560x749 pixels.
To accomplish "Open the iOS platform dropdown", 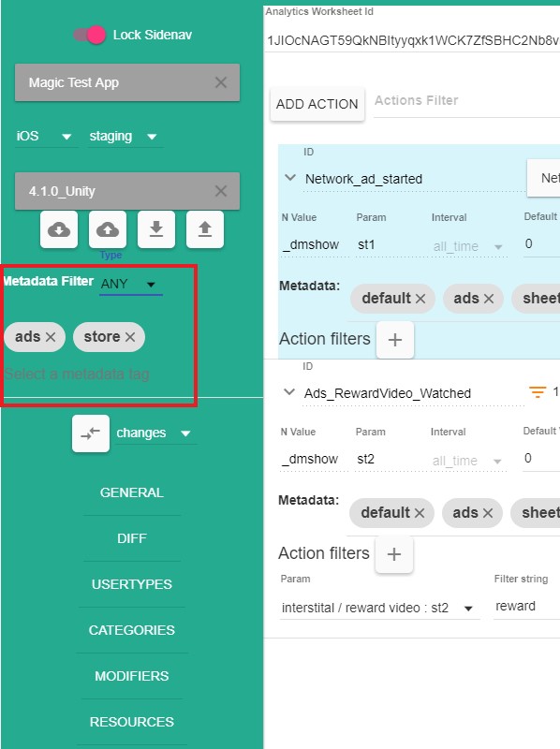I will [46, 137].
